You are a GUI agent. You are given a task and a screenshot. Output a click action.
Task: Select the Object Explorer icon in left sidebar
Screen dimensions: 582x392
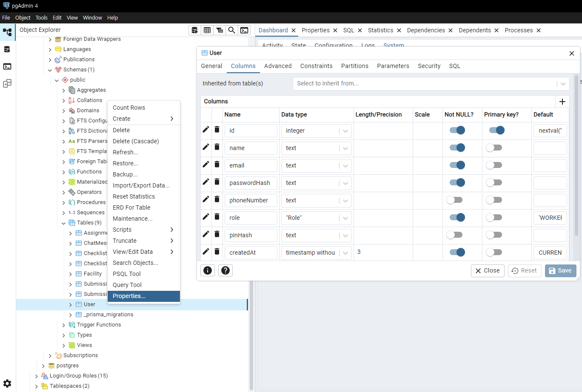click(x=7, y=32)
